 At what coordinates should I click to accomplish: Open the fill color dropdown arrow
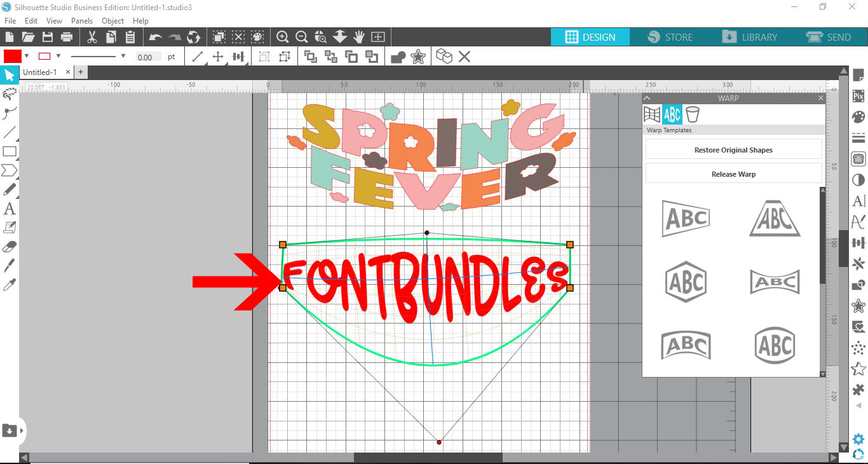(x=27, y=56)
